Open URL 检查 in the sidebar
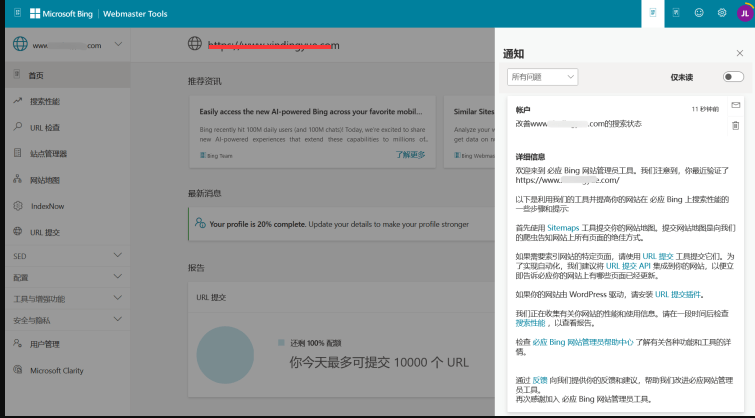The height and width of the screenshot is (418, 755). pos(67,127)
